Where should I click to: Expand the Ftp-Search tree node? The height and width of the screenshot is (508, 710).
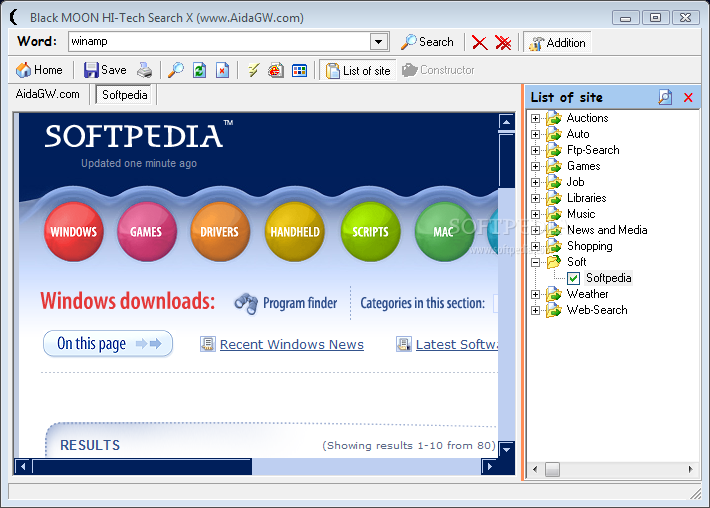[x=535, y=150]
